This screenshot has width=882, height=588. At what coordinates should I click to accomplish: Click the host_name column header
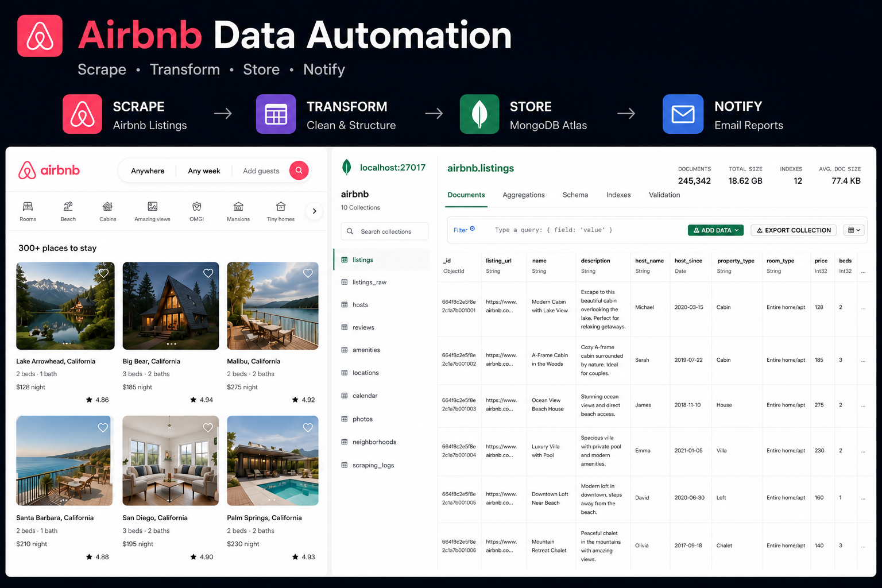[649, 261]
